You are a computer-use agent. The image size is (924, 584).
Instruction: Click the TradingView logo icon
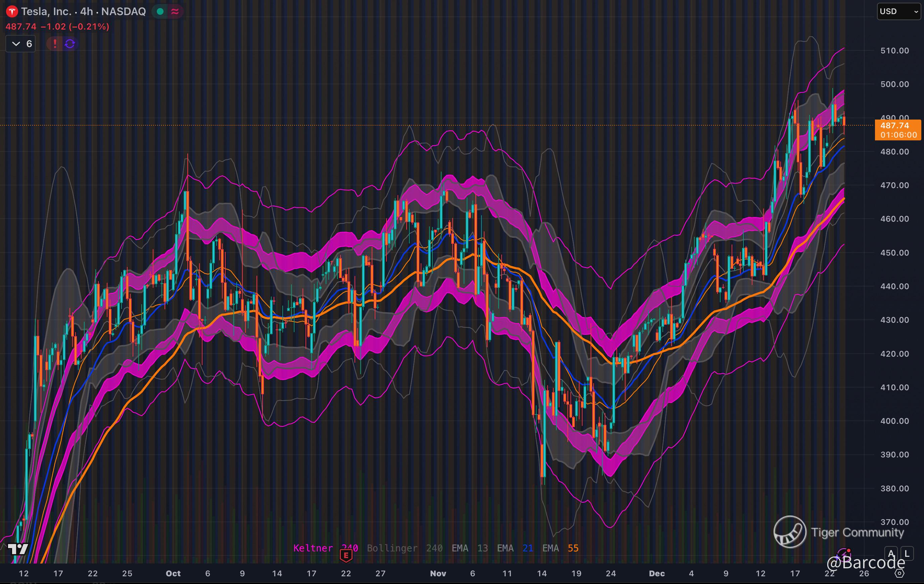(18, 549)
